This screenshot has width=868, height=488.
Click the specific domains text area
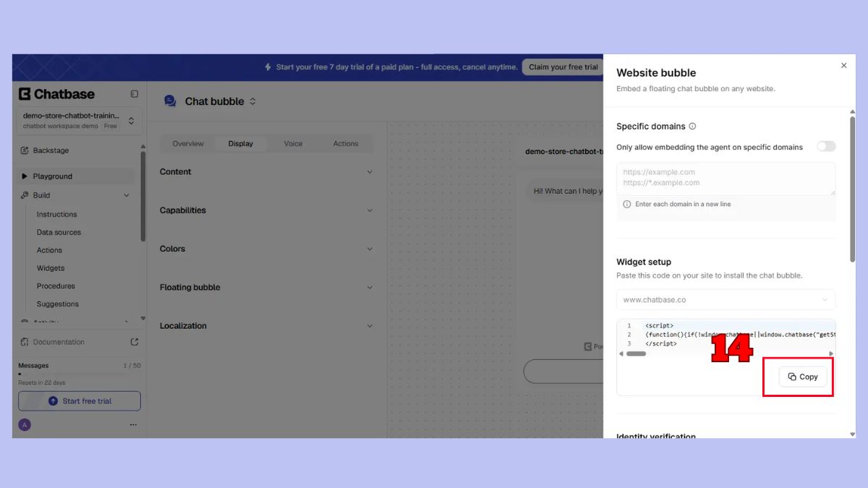726,179
